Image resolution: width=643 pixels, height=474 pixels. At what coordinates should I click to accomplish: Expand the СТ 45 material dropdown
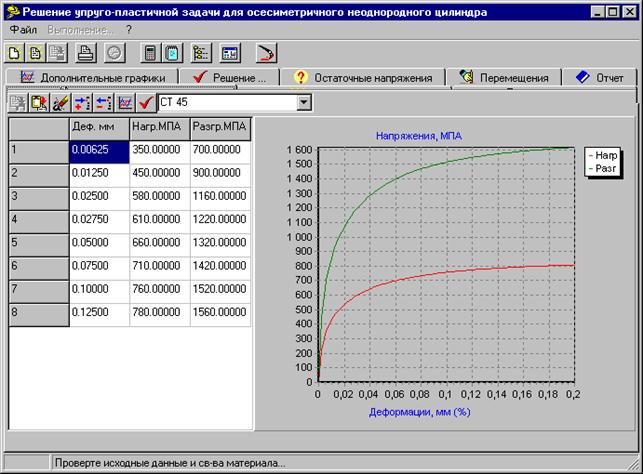pos(304,102)
